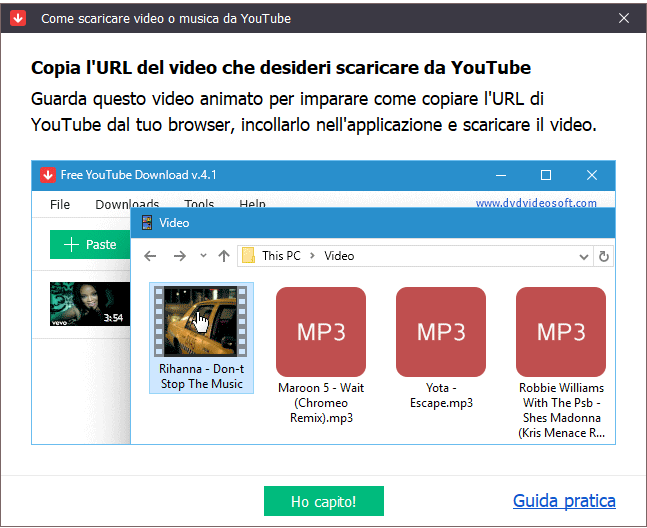Go forward using the Explorer forward arrow
The image size is (647, 528).
[179, 256]
